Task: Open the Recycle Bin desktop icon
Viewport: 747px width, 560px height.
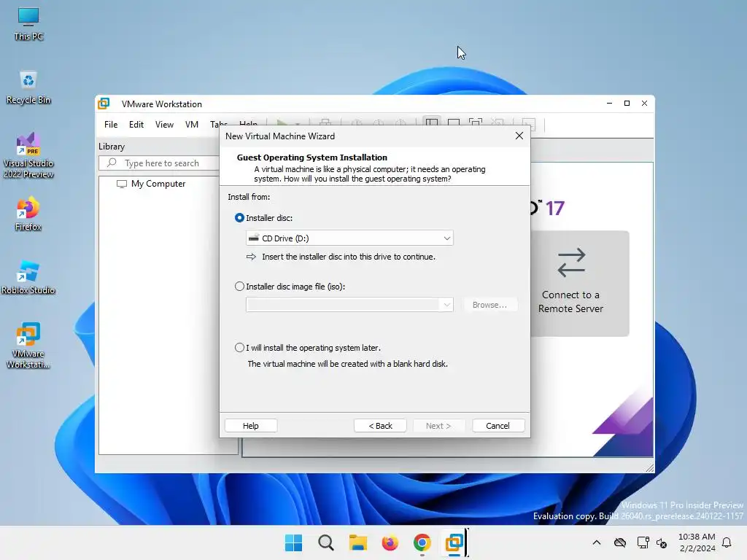Action: click(x=28, y=87)
